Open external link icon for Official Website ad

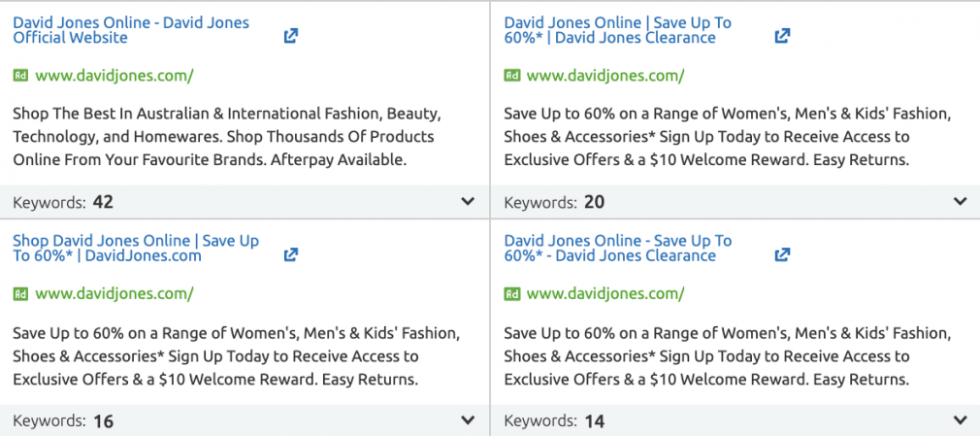(291, 36)
